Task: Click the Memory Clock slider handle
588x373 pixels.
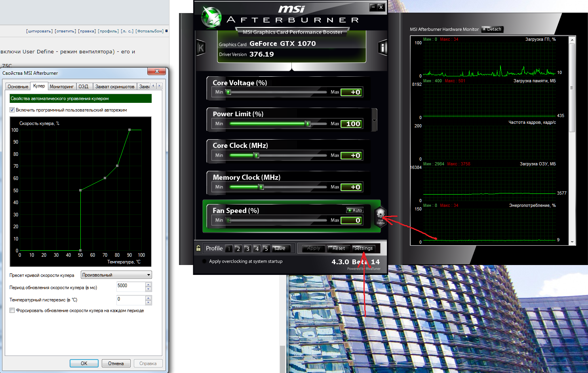Action: click(x=261, y=187)
